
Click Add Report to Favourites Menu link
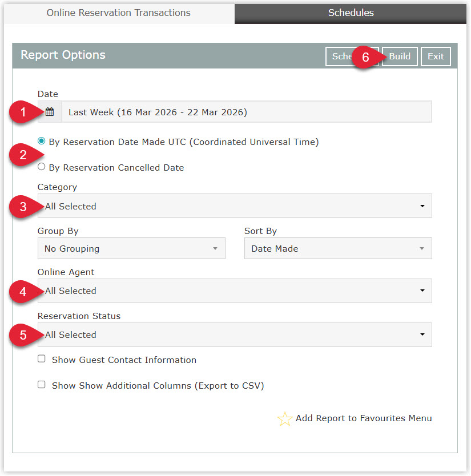[364, 418]
